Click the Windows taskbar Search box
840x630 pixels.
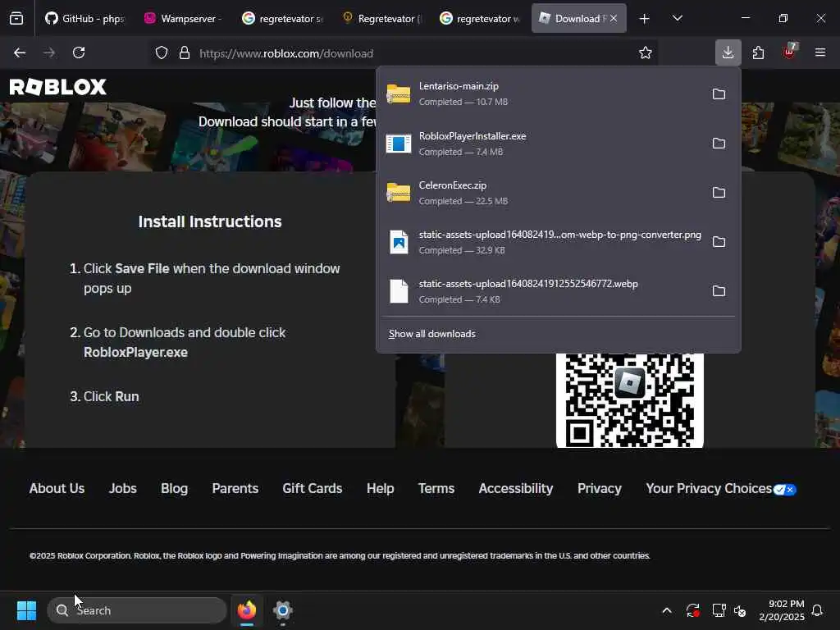(137, 610)
